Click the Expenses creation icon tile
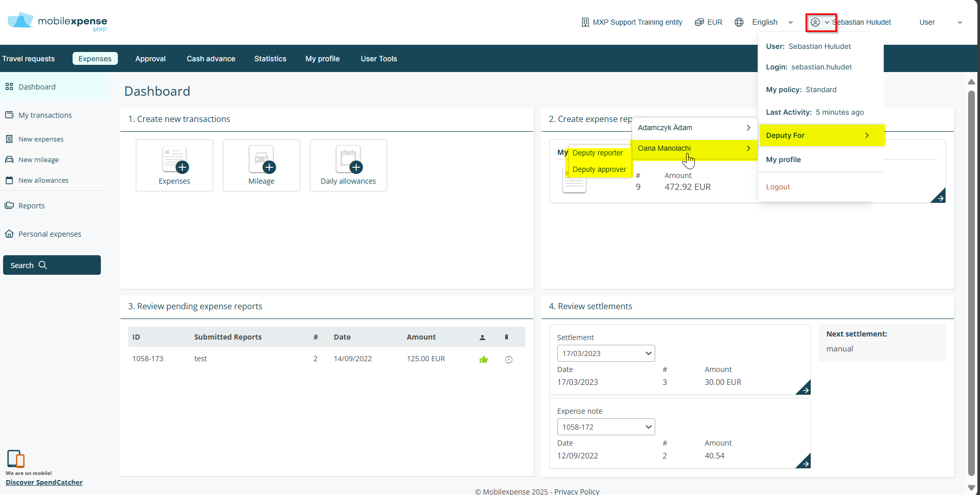Screen dimensions: 980x495 (x=174, y=161)
